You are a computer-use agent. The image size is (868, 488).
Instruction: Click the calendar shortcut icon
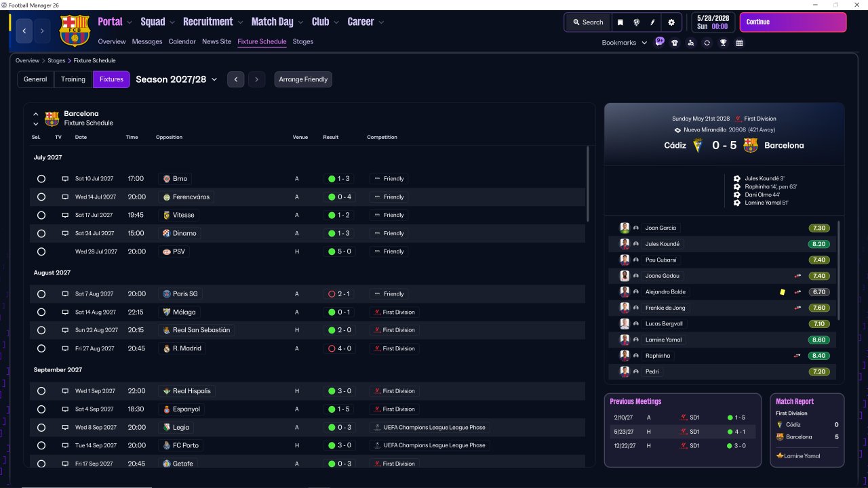point(739,43)
